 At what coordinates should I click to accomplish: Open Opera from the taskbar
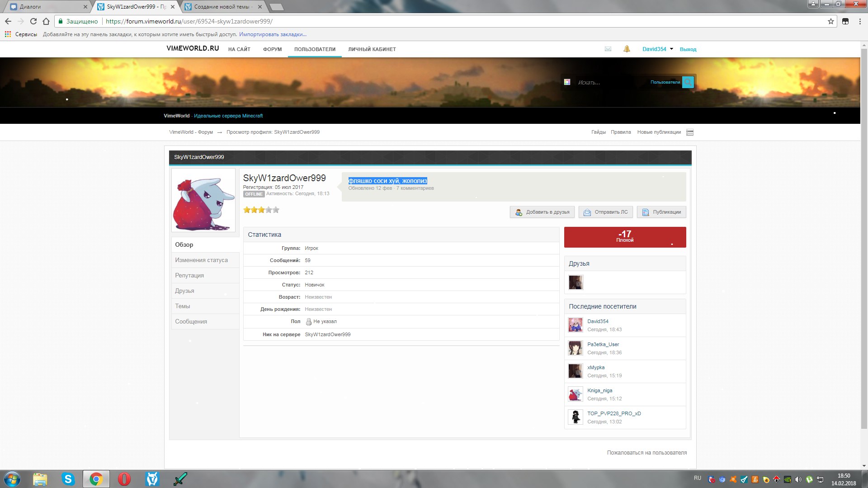coord(124,479)
